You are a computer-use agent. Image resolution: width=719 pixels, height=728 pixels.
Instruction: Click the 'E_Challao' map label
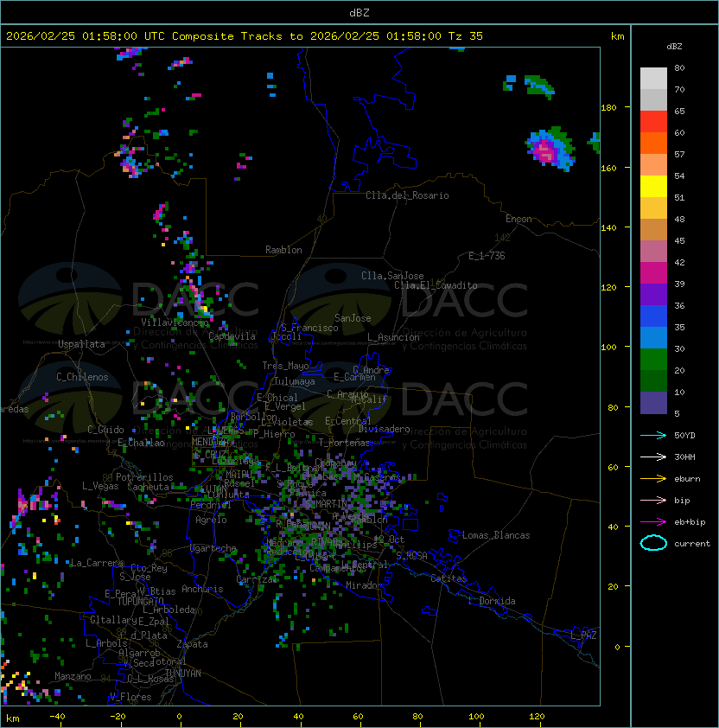pos(141,443)
